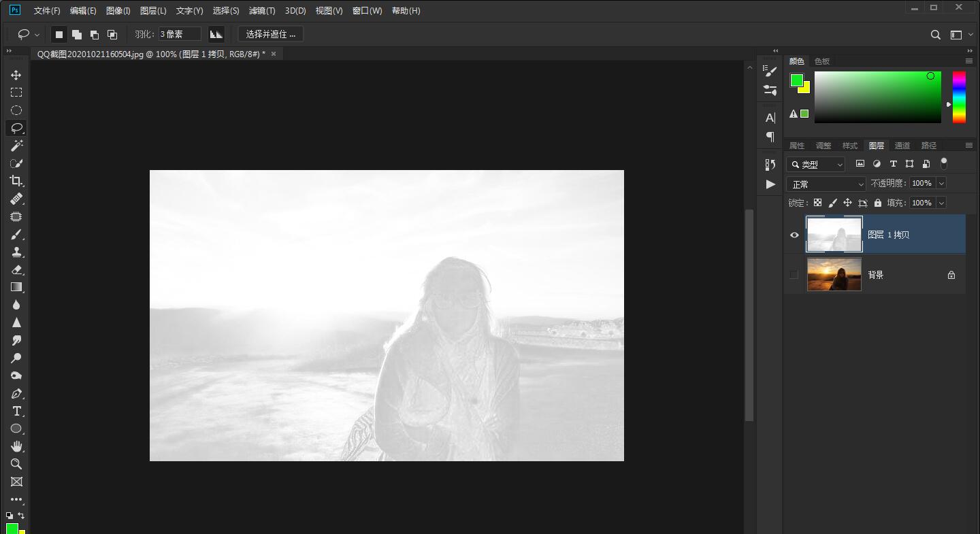The height and width of the screenshot is (534, 980).
Task: Enable Subtract from Selection mode
Action: (x=95, y=34)
